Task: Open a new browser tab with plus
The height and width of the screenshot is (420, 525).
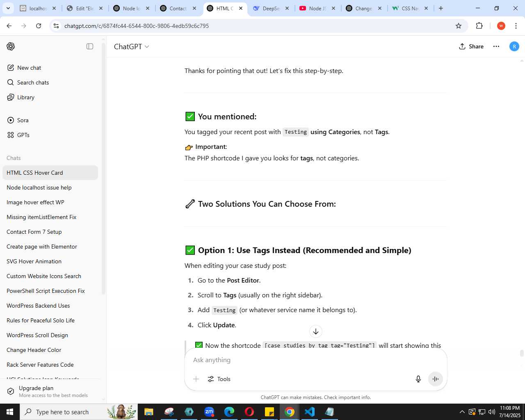Action: 441,8
